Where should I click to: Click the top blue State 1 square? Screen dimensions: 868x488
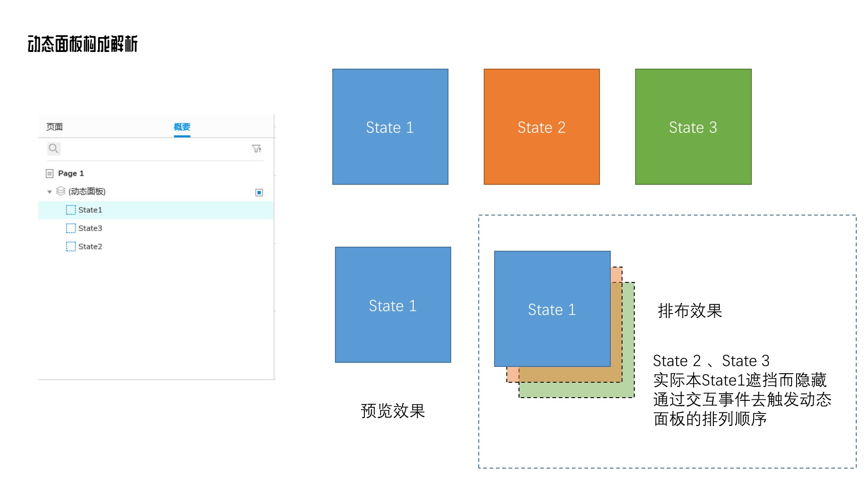coord(390,127)
